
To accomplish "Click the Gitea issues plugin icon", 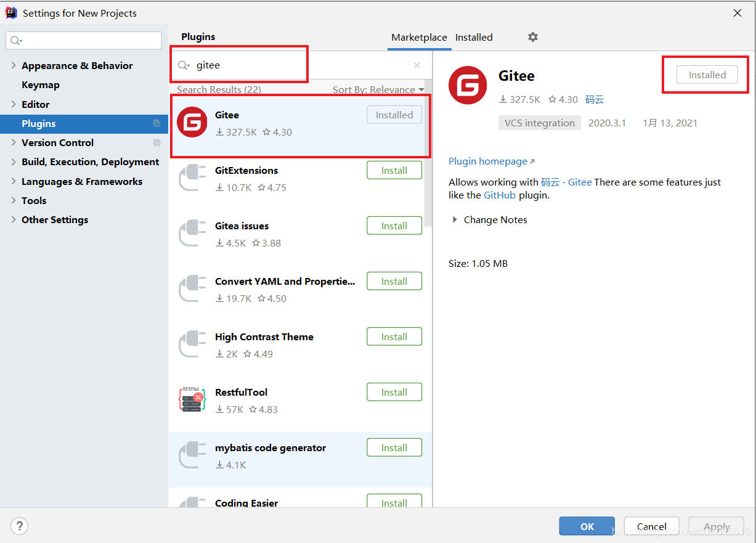I will [x=192, y=234].
